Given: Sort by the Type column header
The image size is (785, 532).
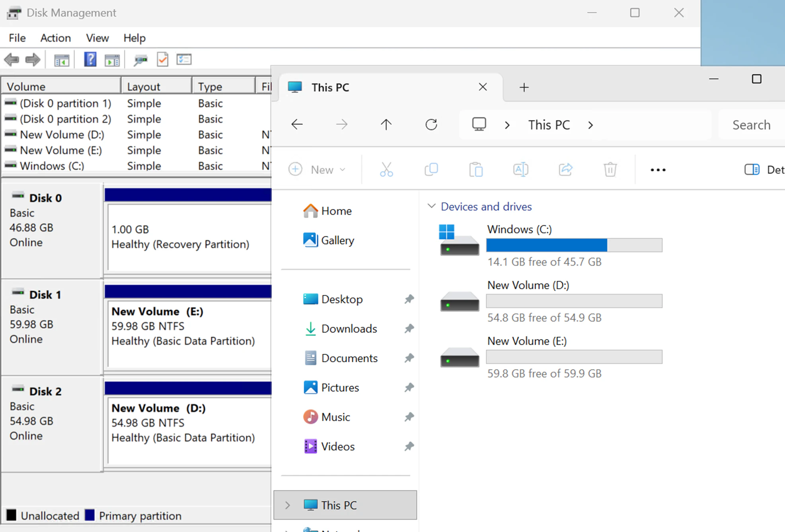Looking at the screenshot, I should pos(224,86).
